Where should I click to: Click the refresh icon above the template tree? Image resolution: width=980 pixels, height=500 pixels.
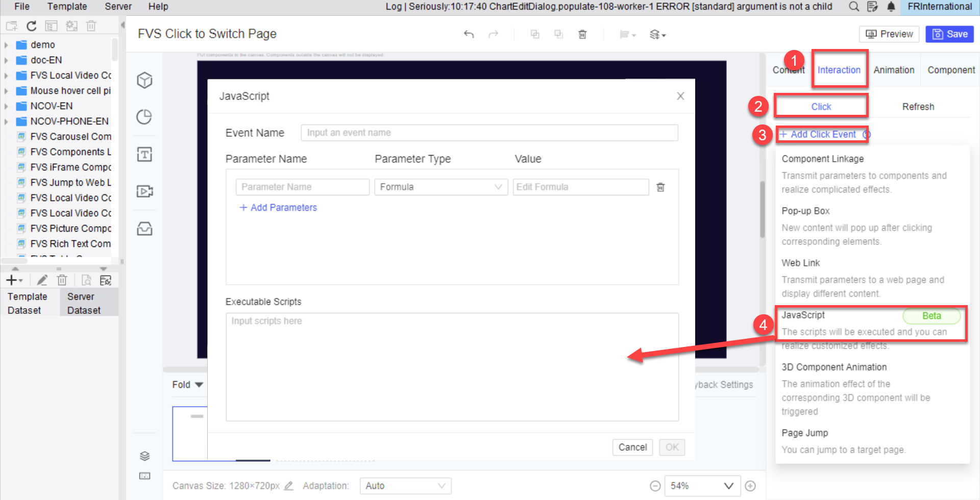point(31,26)
